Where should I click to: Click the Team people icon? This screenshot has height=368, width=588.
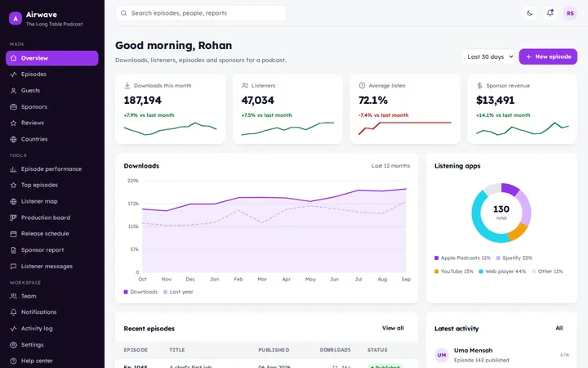pyautogui.click(x=14, y=296)
